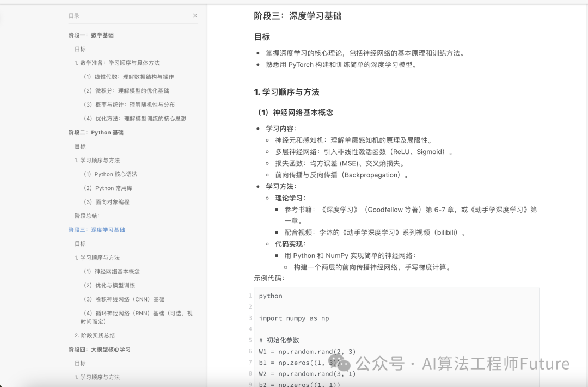588x387 pixels.
Task: Click line 配合视频：李沐的《动手学深度学习》
Action: pyautogui.click(x=376, y=232)
